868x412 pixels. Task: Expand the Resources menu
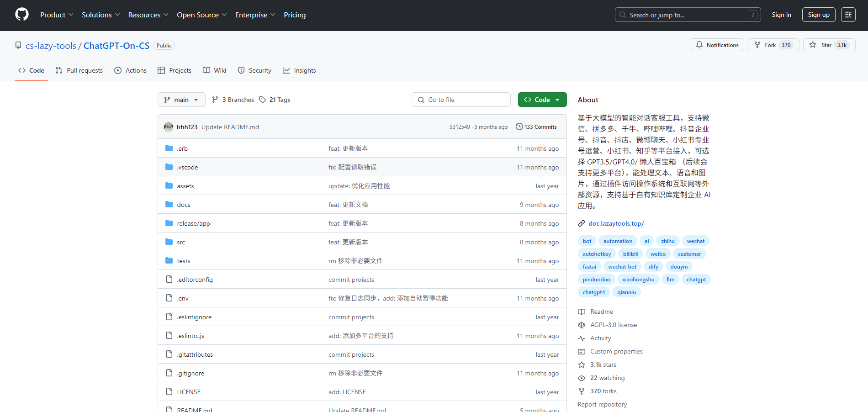click(x=148, y=15)
